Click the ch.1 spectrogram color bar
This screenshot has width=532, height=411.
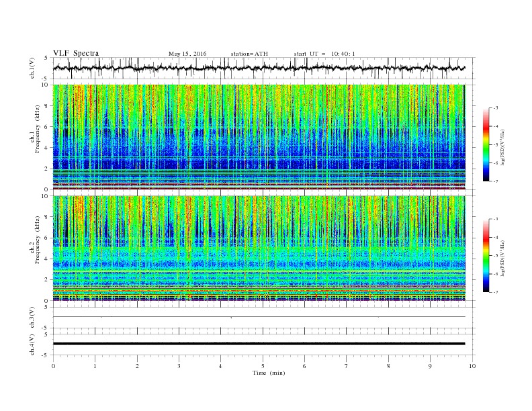click(486, 145)
